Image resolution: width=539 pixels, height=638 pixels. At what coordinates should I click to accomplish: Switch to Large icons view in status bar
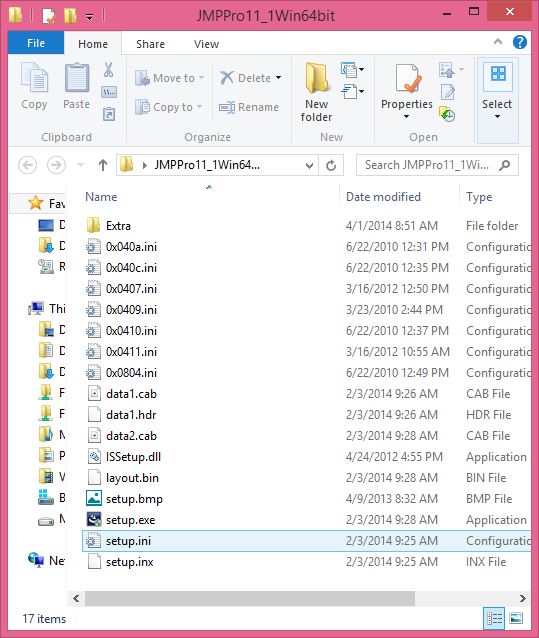(x=516, y=618)
